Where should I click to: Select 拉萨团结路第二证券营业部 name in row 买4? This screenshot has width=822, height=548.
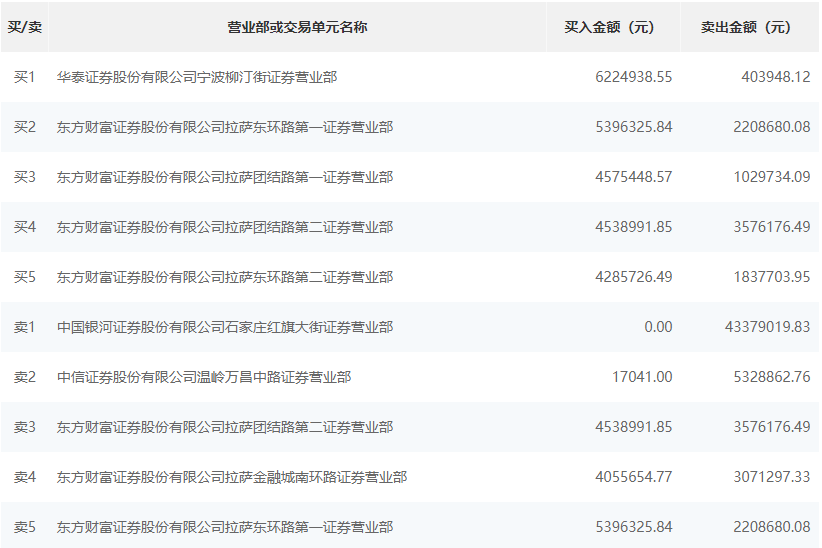click(x=225, y=227)
